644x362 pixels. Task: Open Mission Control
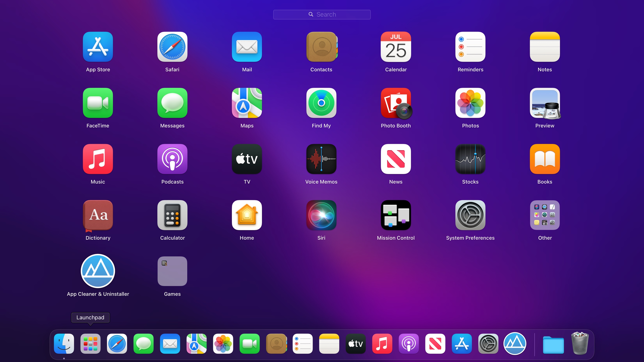pyautogui.click(x=396, y=215)
